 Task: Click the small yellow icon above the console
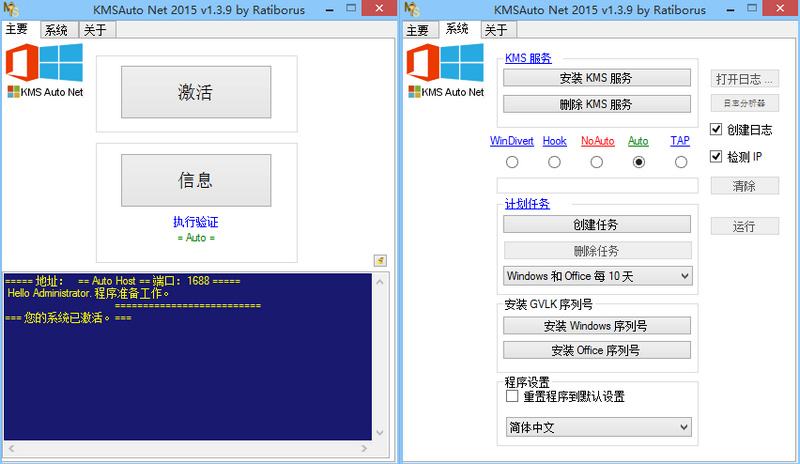click(380, 260)
